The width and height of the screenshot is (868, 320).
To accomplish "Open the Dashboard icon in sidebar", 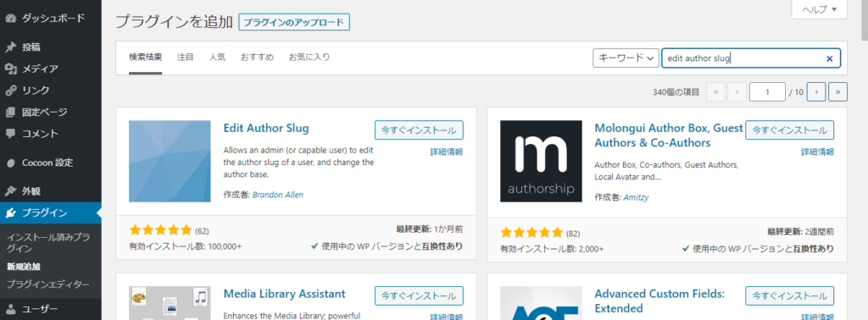I will click(10, 19).
